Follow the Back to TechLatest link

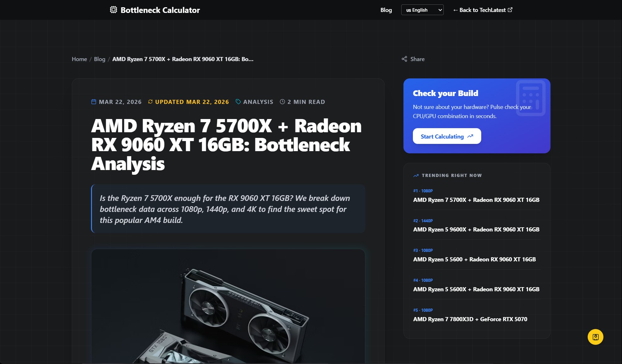coord(482,10)
